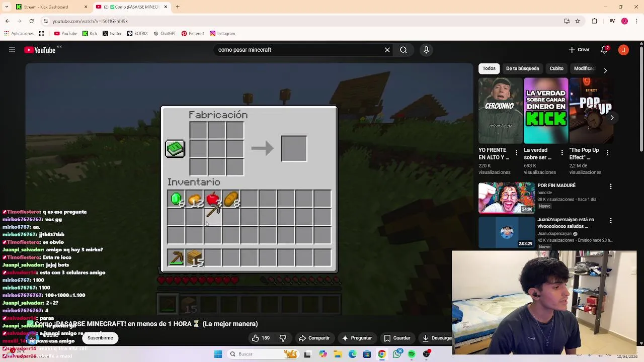Open OBS Studio from taskbar

(427, 354)
